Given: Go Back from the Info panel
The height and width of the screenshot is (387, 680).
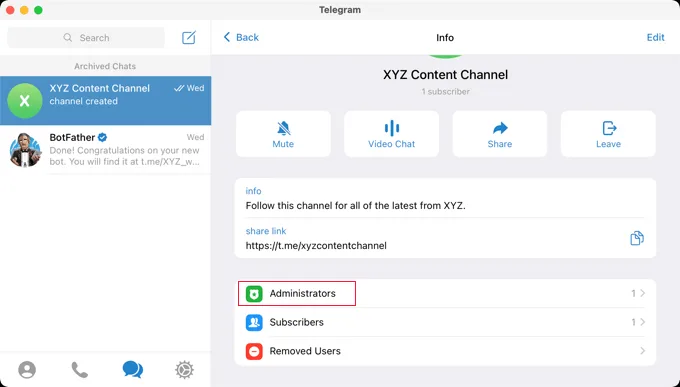Looking at the screenshot, I should click(x=241, y=37).
